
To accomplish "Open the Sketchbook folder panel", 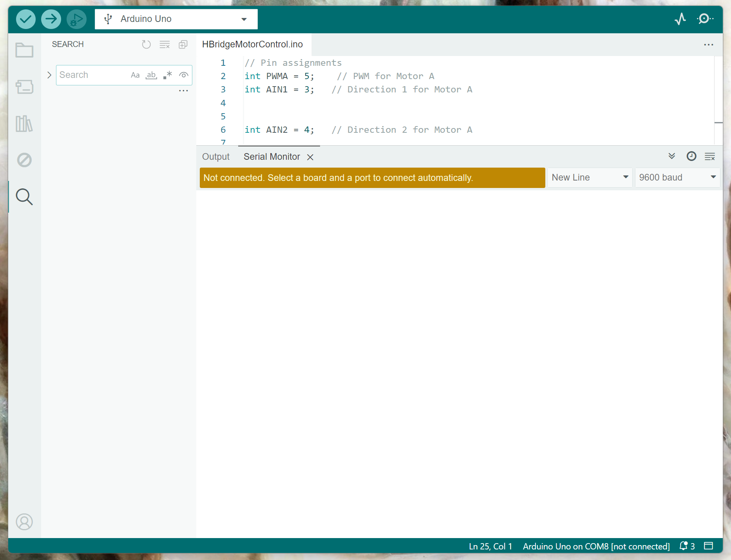I will click(24, 50).
